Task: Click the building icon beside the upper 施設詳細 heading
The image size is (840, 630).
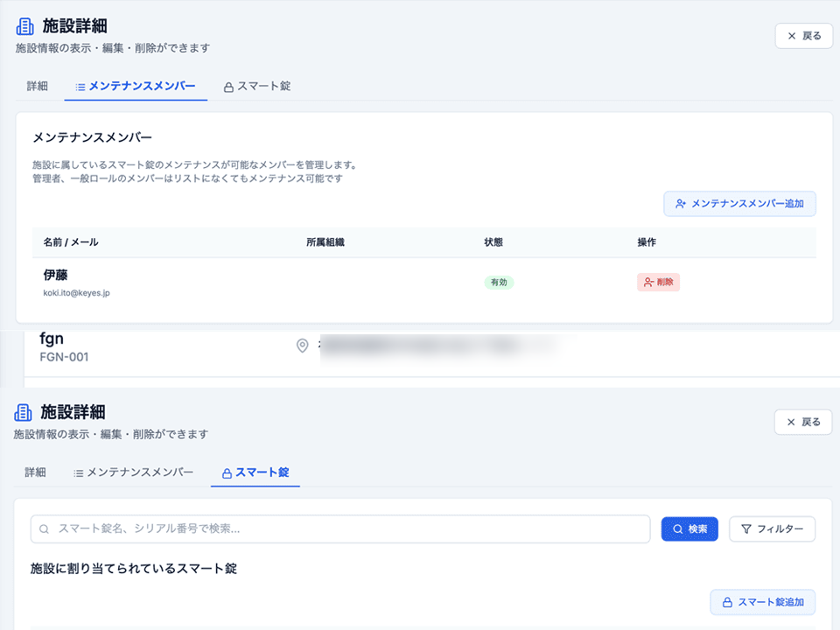Action: (x=25, y=26)
